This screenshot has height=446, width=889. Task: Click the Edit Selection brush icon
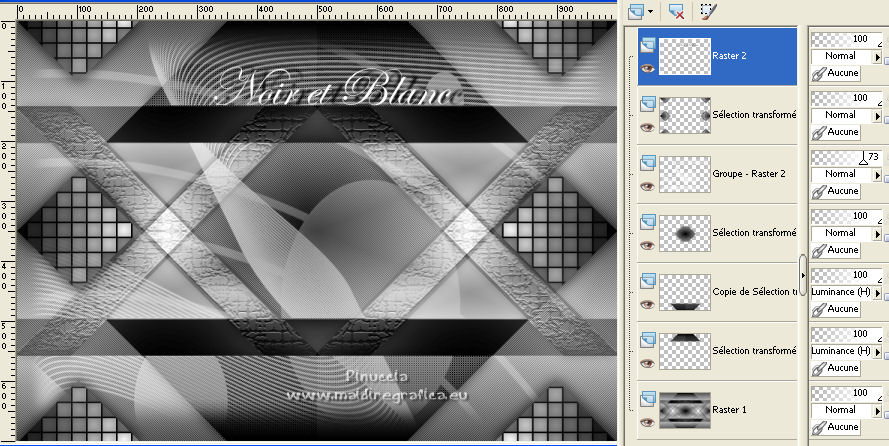(x=708, y=11)
